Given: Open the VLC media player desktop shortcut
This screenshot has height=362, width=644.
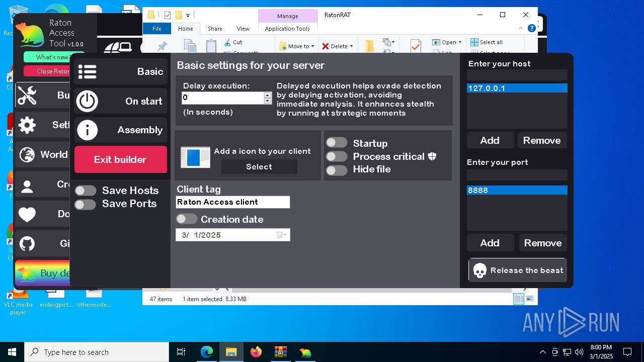Looking at the screenshot, I should point(18,301).
